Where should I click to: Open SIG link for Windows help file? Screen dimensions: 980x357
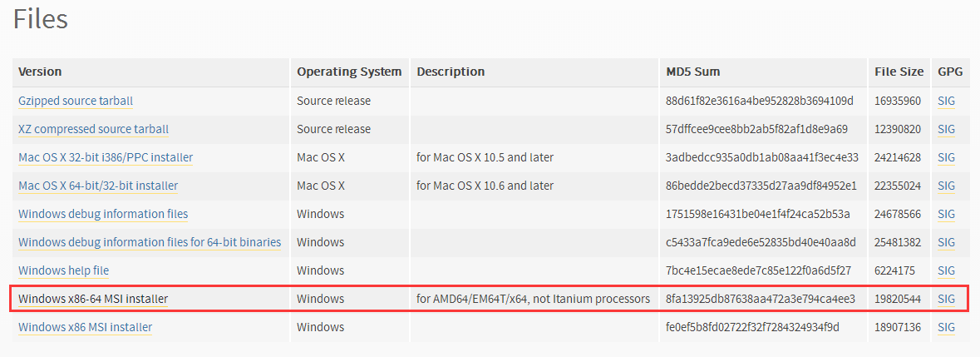point(946,270)
